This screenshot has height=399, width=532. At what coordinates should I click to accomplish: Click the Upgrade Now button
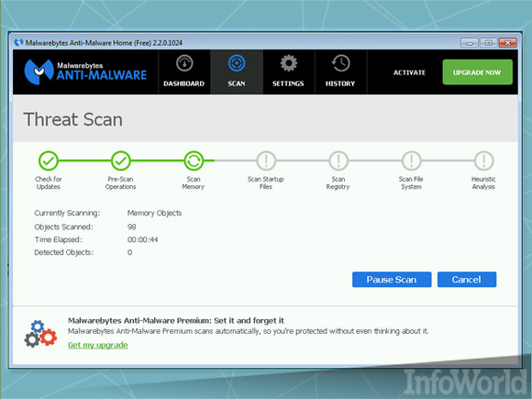[x=477, y=72]
